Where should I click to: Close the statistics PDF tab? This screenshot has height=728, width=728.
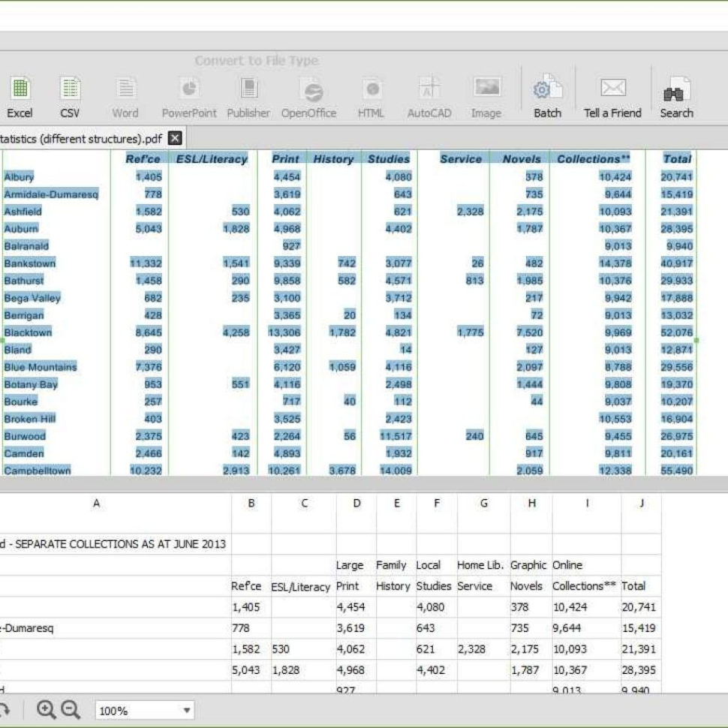[173, 139]
